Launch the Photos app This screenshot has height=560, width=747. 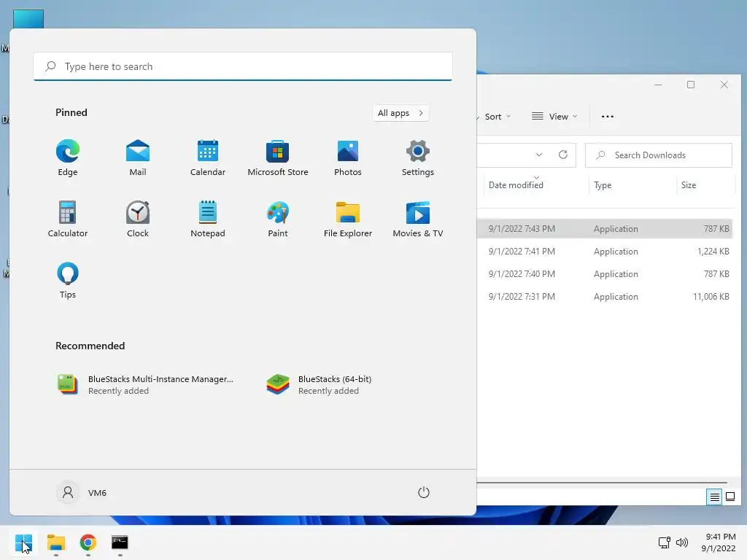[348, 158]
